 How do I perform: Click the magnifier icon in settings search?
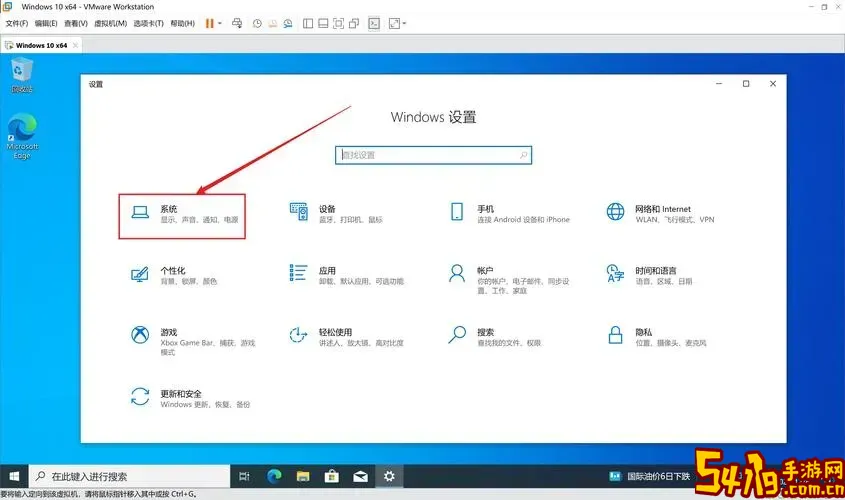523,155
